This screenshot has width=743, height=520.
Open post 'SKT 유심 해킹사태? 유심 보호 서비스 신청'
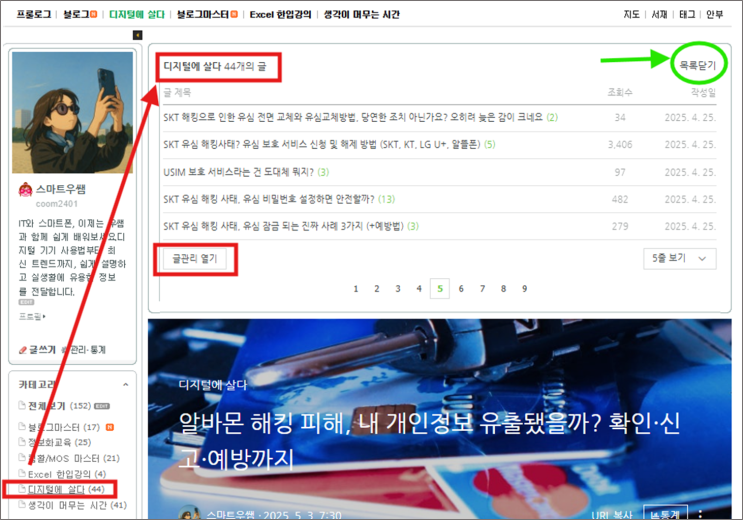pos(322,145)
